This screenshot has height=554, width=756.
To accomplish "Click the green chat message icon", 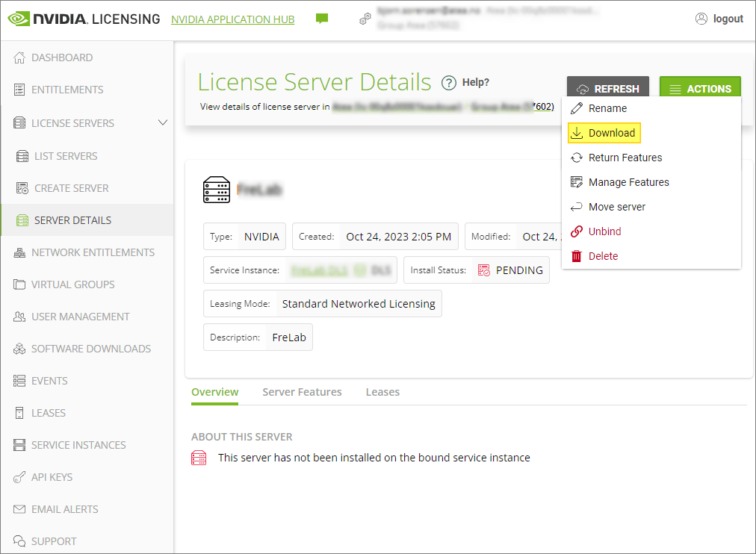I will pyautogui.click(x=322, y=19).
